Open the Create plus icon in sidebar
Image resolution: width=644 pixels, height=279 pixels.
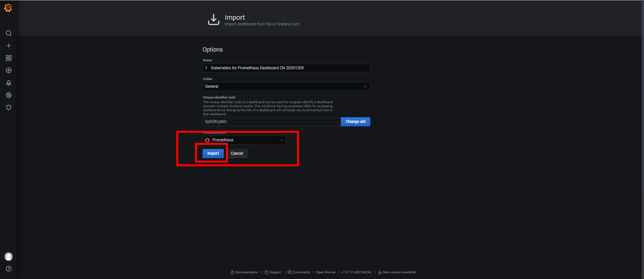pyautogui.click(x=9, y=46)
